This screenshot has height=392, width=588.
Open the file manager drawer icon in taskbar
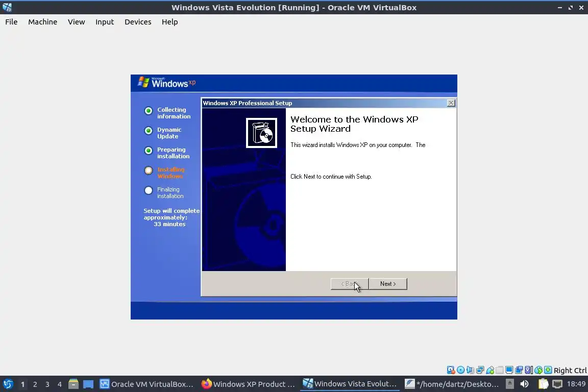[x=73, y=384]
